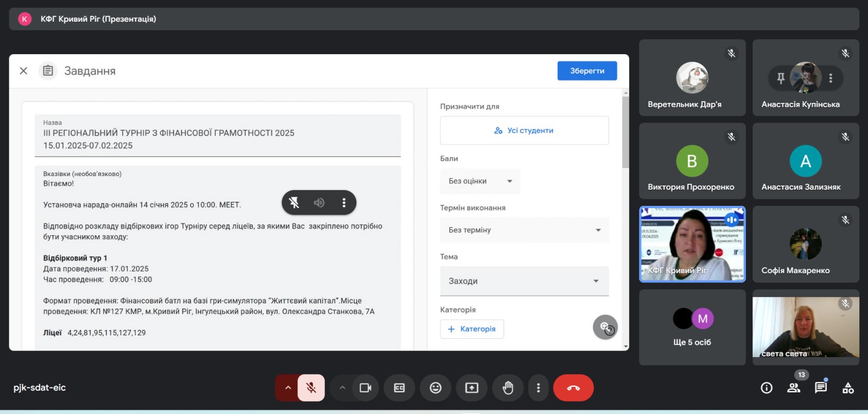Open chat with everyone icon
The image size is (868, 414).
pos(821,388)
